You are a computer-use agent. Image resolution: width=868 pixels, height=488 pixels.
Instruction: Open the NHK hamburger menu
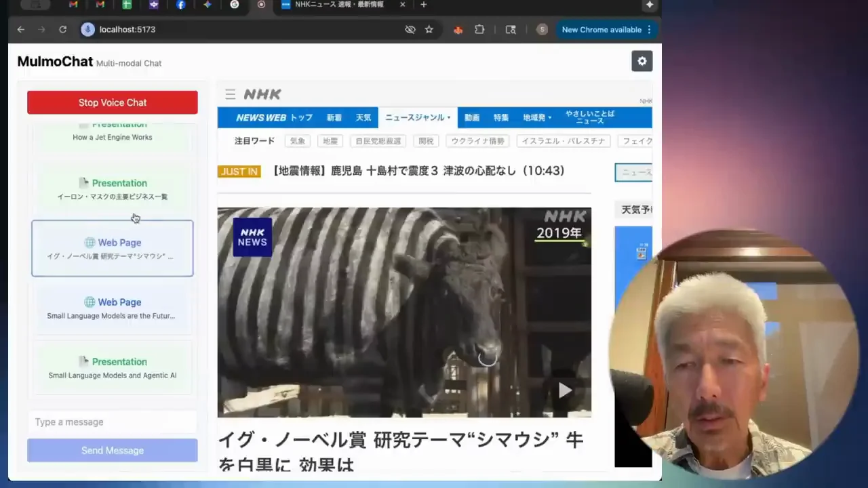231,94
